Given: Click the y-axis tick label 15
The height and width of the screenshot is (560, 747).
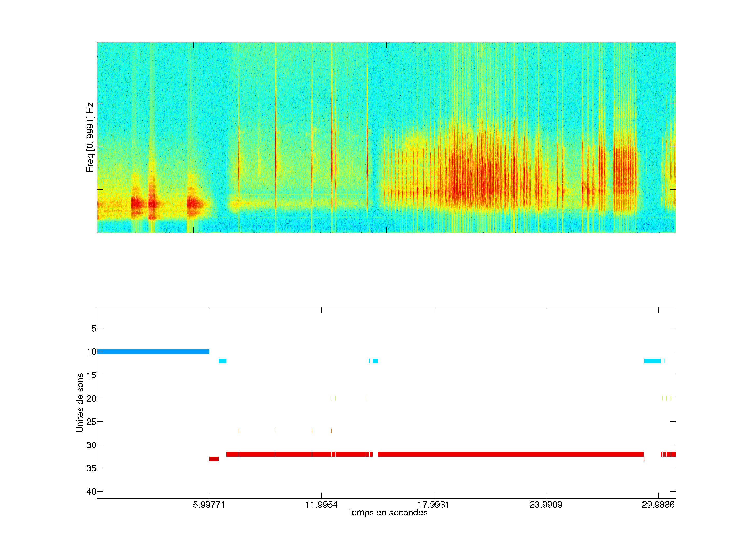Looking at the screenshot, I should coord(91,375).
